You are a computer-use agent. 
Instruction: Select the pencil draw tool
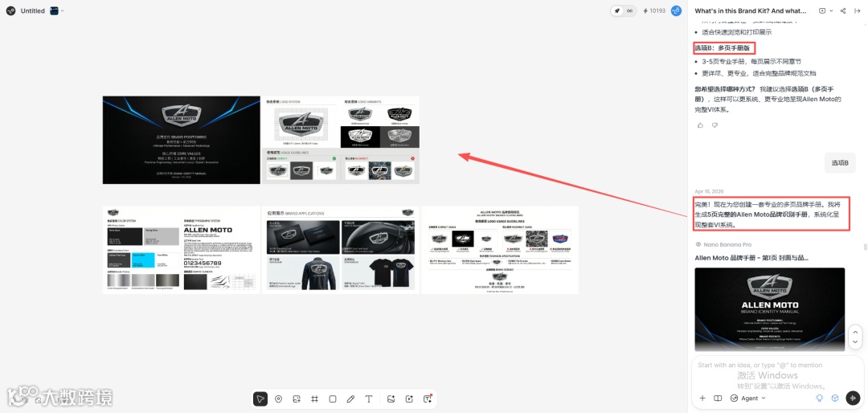[350, 399]
